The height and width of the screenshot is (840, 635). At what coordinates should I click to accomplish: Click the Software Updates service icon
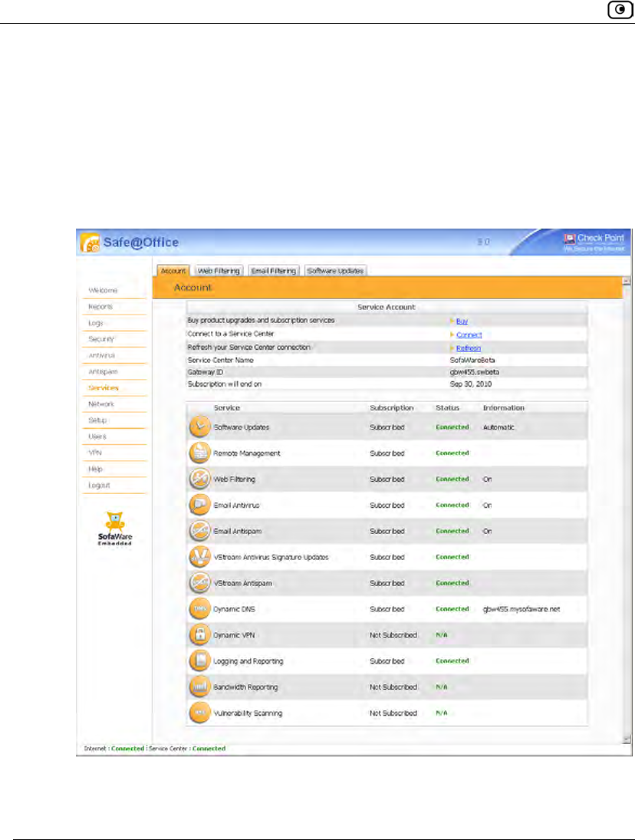click(199, 427)
